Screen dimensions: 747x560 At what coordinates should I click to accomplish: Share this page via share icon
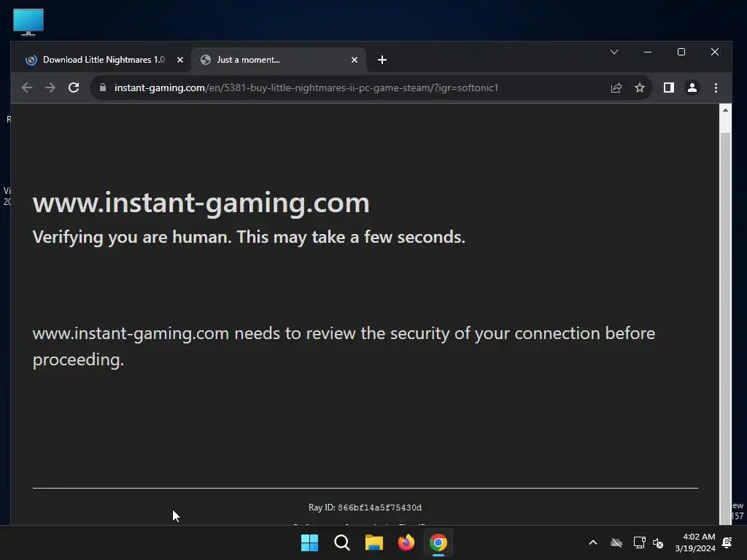click(x=616, y=87)
